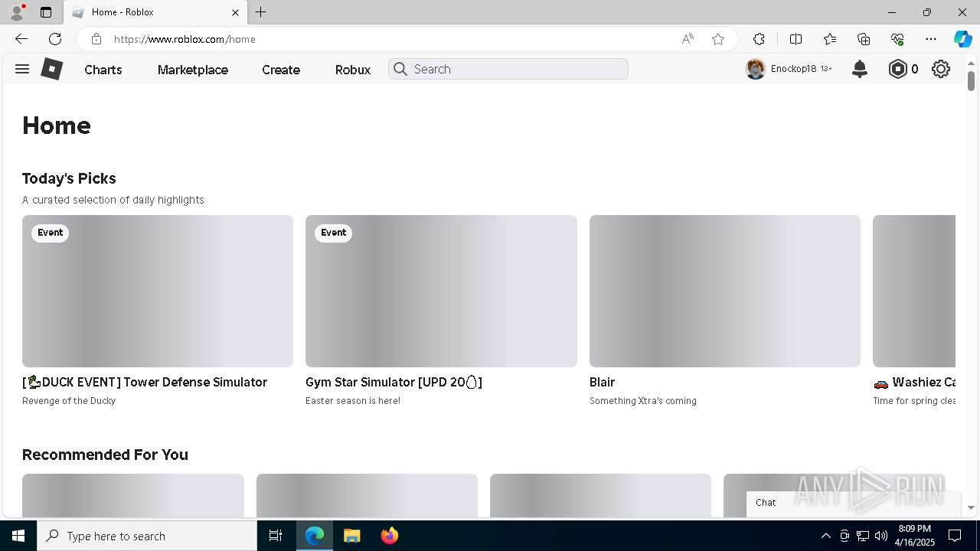Show hidden system tray icons
The width and height of the screenshot is (980, 551).
click(825, 536)
